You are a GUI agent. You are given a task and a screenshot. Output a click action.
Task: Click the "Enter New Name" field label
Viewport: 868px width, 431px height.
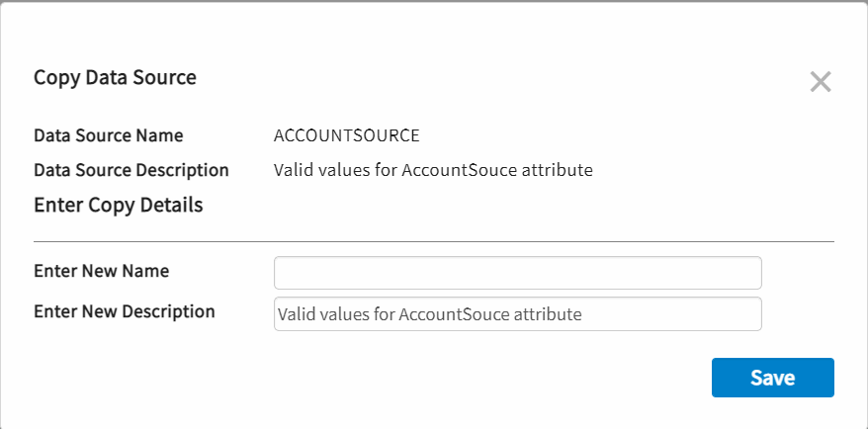(101, 271)
